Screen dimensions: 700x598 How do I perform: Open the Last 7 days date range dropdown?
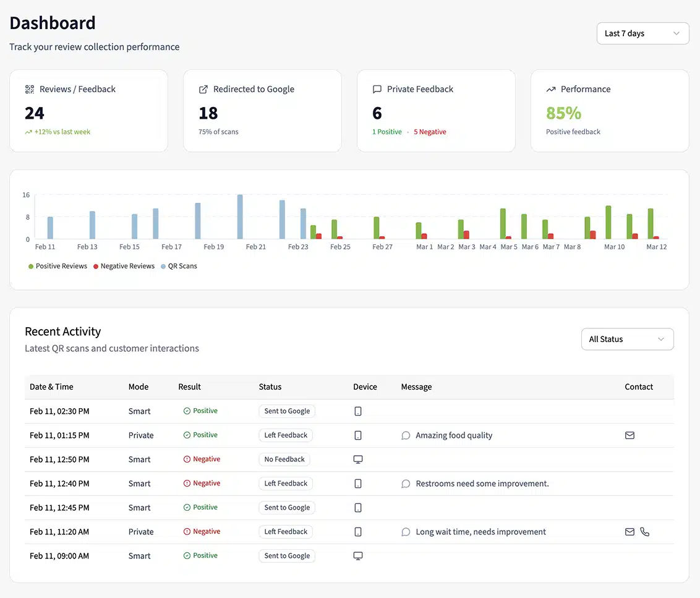click(x=642, y=33)
